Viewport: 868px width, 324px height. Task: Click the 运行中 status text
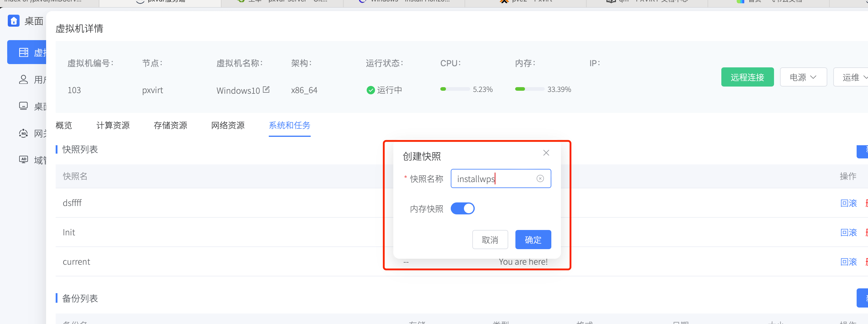tap(389, 90)
